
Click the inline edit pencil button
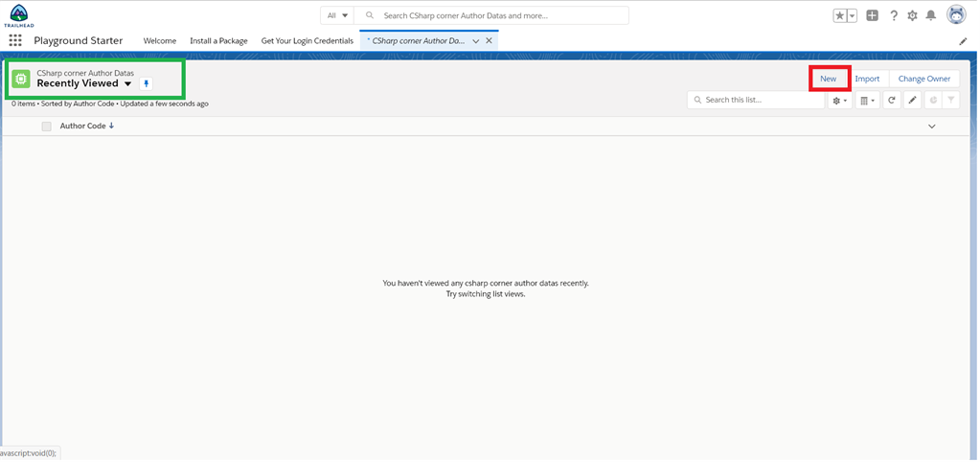point(913,101)
